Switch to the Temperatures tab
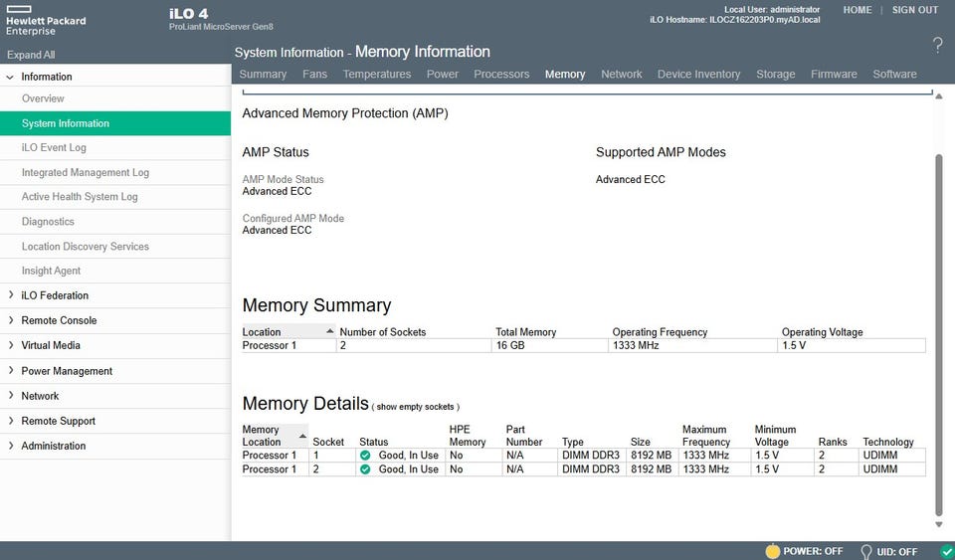955x560 pixels. click(x=376, y=75)
